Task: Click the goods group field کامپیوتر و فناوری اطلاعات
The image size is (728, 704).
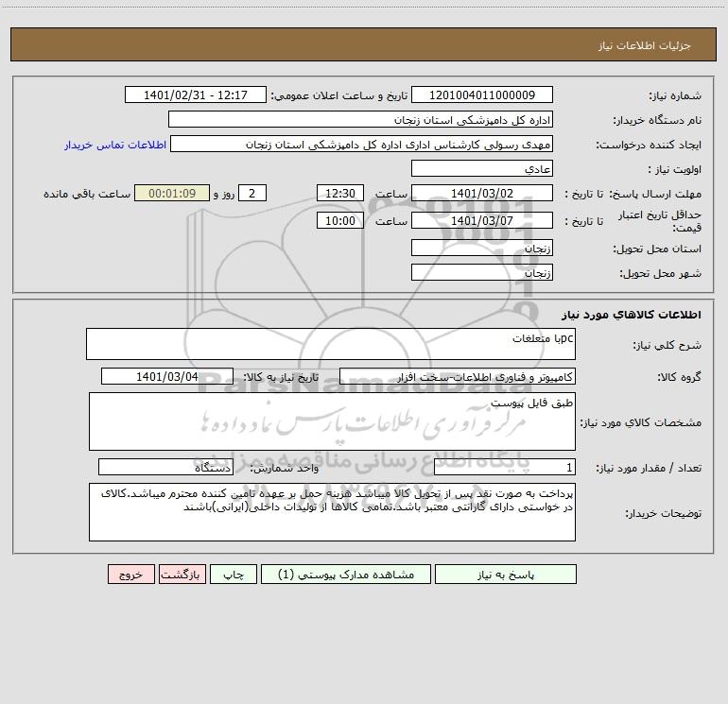Action: (458, 376)
